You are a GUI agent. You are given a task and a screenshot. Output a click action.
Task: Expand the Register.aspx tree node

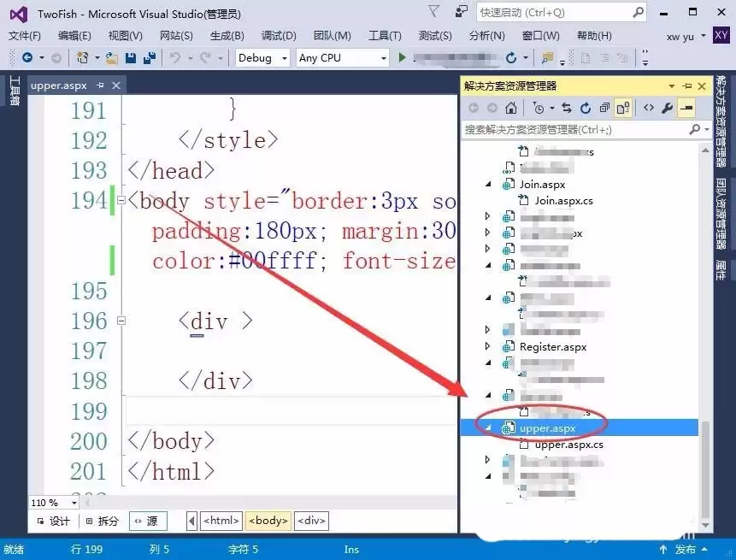487,346
